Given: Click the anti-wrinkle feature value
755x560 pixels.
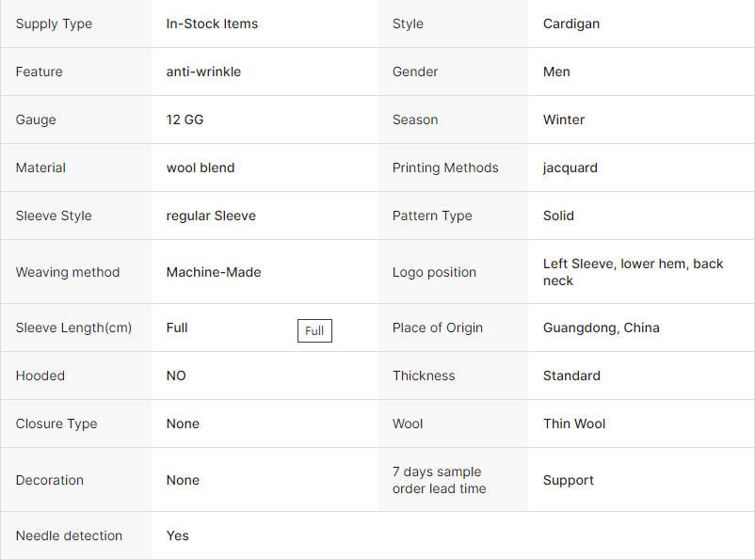Looking at the screenshot, I should pyautogui.click(x=203, y=72).
